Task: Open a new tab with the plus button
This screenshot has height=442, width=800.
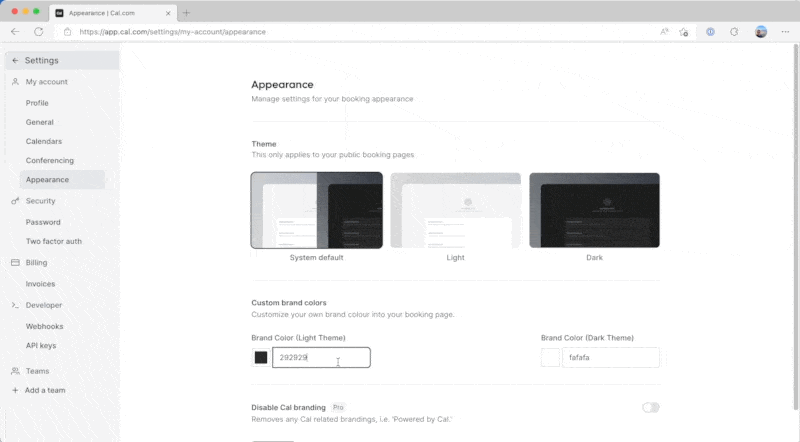Action: pos(186,13)
